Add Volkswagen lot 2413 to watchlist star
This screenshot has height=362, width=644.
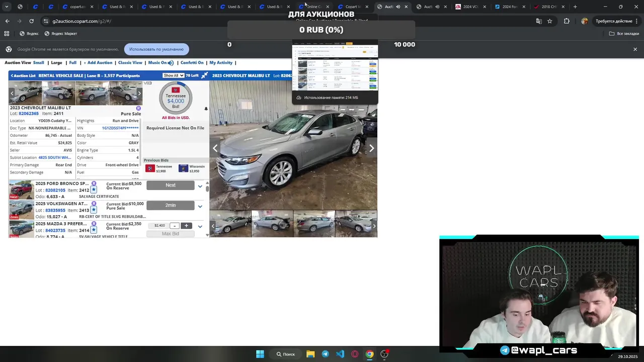click(94, 210)
